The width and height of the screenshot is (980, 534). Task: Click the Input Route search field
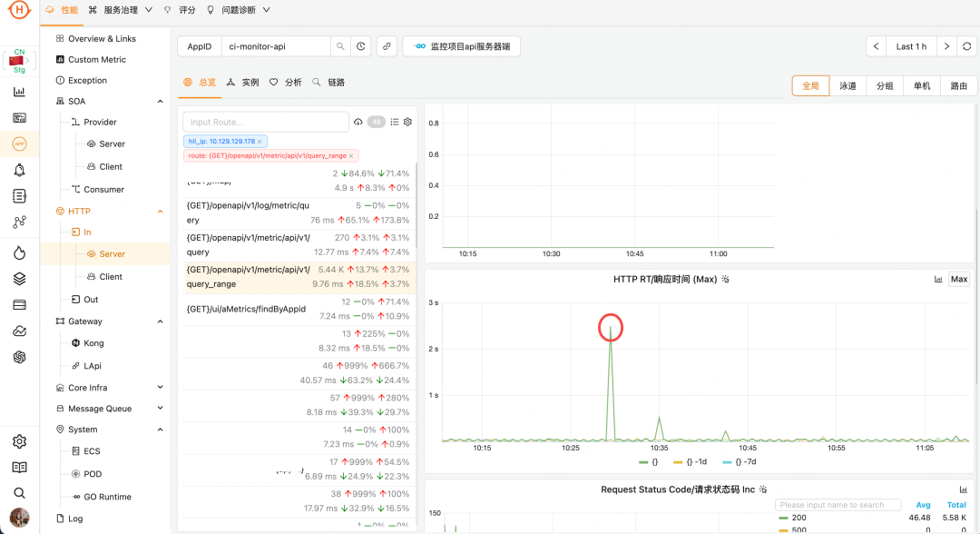point(266,122)
